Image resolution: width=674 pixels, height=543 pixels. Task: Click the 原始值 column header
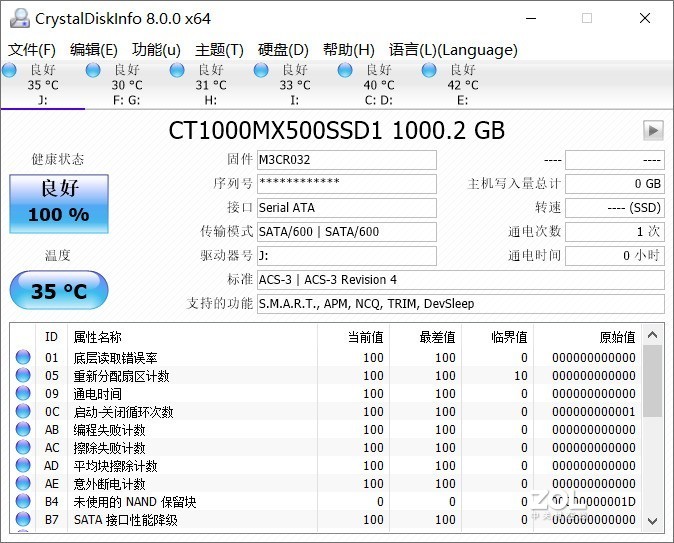click(588, 337)
